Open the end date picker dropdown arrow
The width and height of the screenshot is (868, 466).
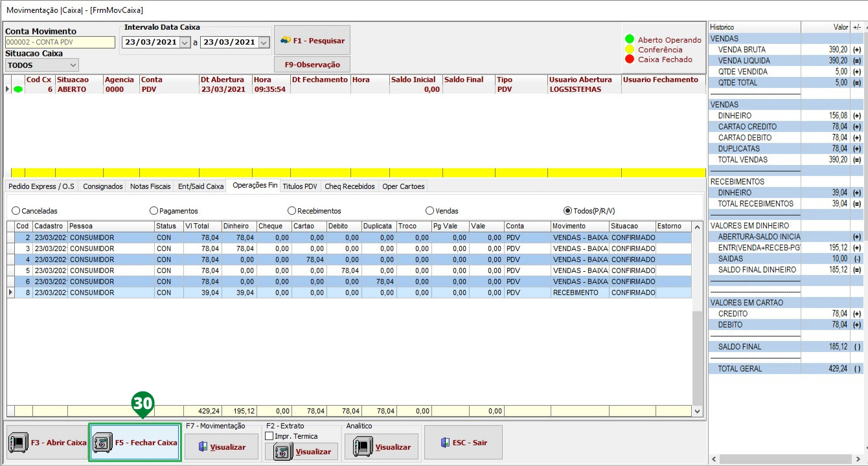coord(263,42)
